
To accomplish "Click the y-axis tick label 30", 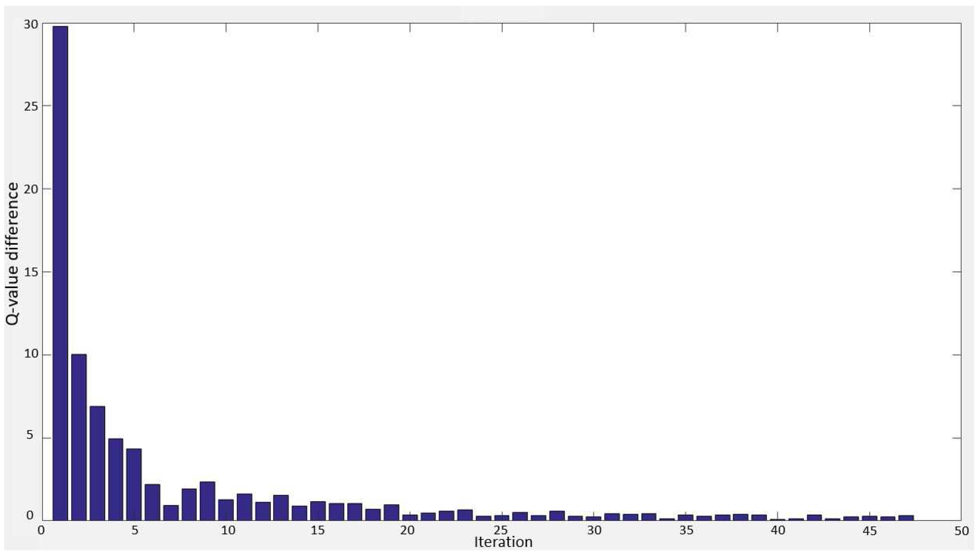I will [31, 24].
